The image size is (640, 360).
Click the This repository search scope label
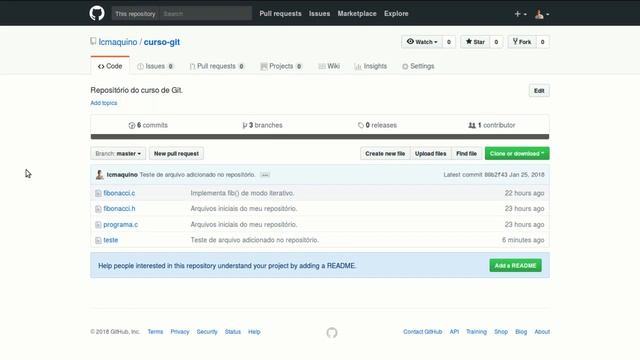click(x=135, y=13)
